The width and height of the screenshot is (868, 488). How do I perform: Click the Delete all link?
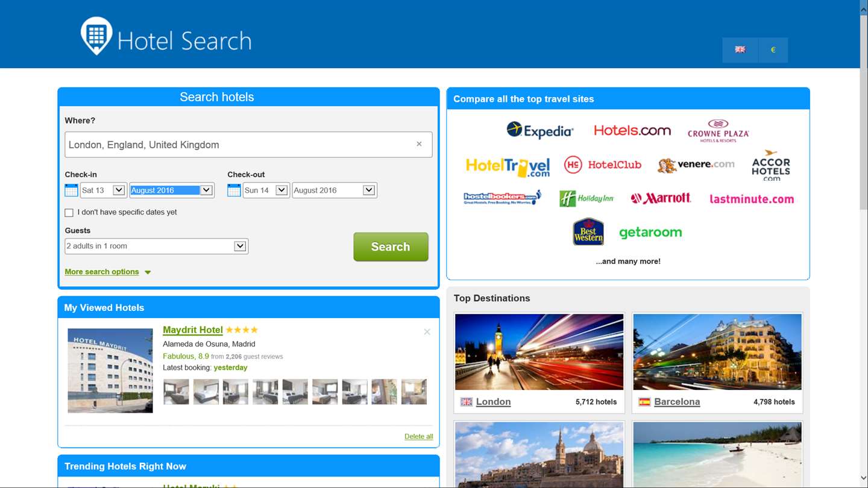click(418, 436)
